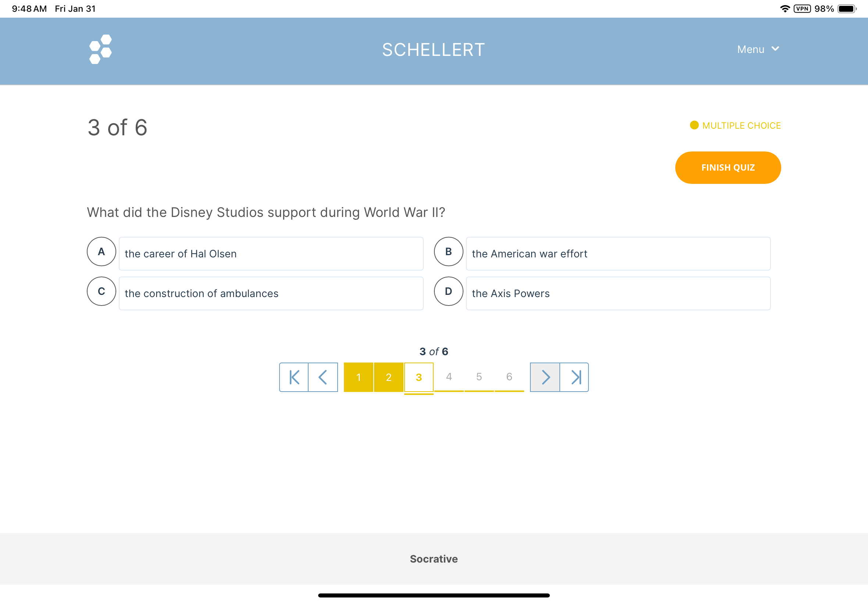Navigate to question 4 in pagination
868x603 pixels.
448,377
